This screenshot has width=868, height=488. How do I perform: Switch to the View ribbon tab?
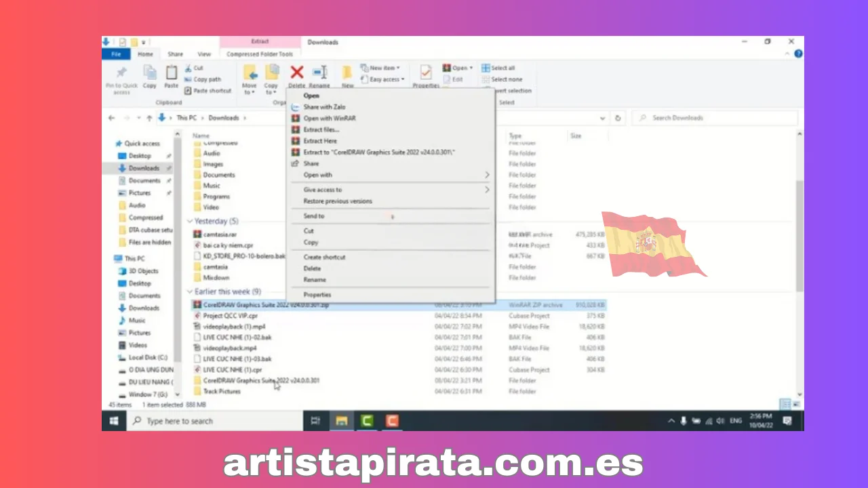tap(204, 54)
